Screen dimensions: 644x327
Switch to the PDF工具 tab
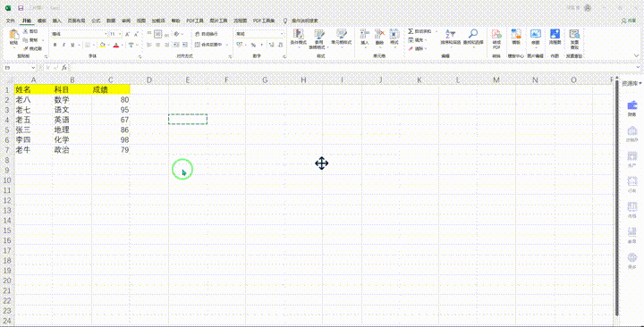195,21
